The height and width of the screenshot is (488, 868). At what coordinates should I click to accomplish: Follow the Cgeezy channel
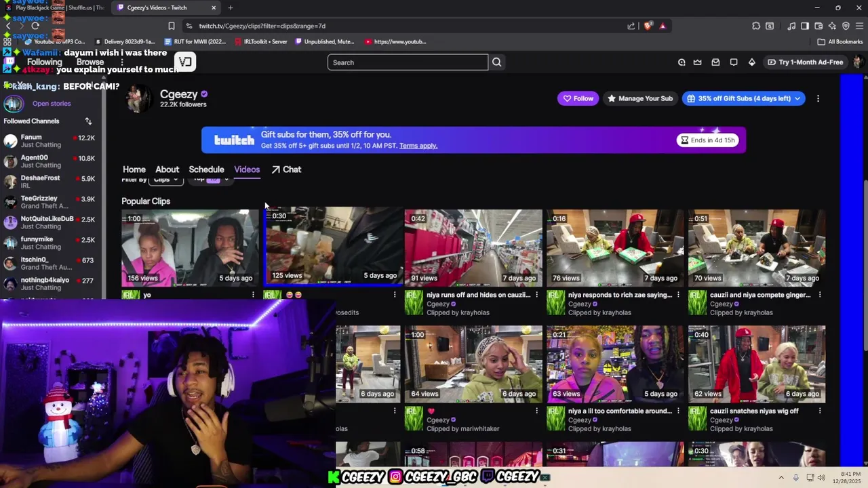tap(577, 98)
